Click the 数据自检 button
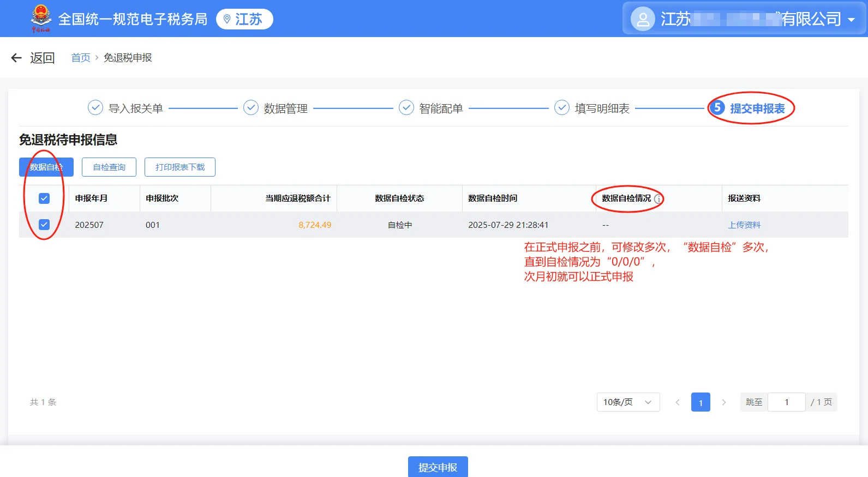 46,167
